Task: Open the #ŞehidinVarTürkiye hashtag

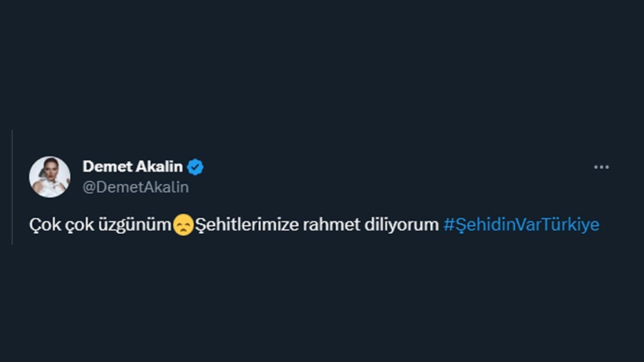Action: pos(521,225)
